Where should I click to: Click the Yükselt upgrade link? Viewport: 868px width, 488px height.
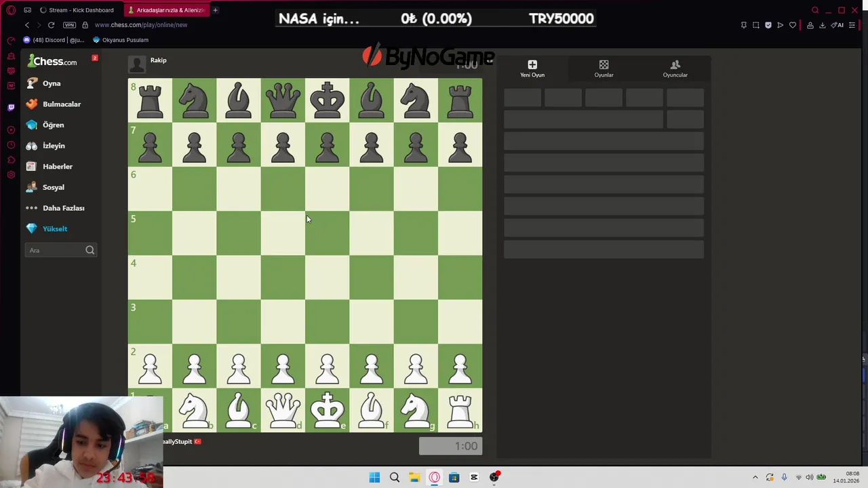tap(47, 229)
